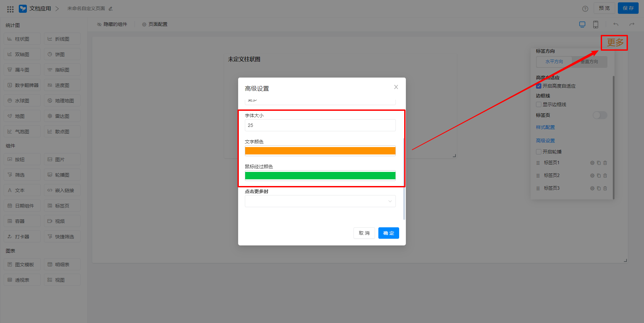The image size is (644, 323).
Task: Click the 确定 confirm button
Action: [388, 233]
